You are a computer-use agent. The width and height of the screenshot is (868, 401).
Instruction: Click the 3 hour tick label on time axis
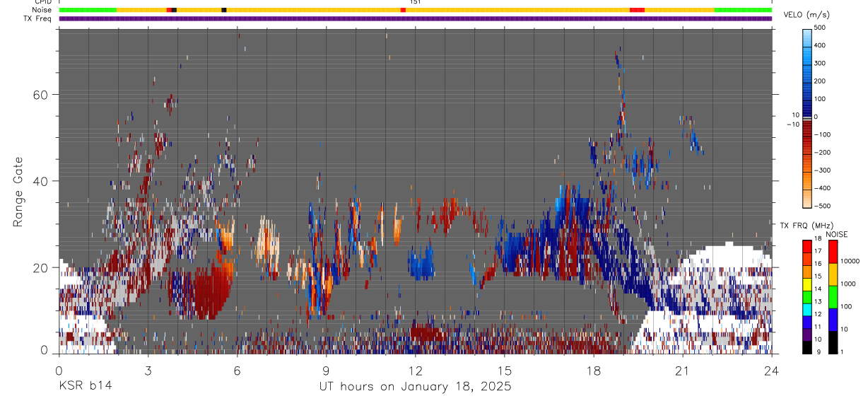(x=148, y=371)
